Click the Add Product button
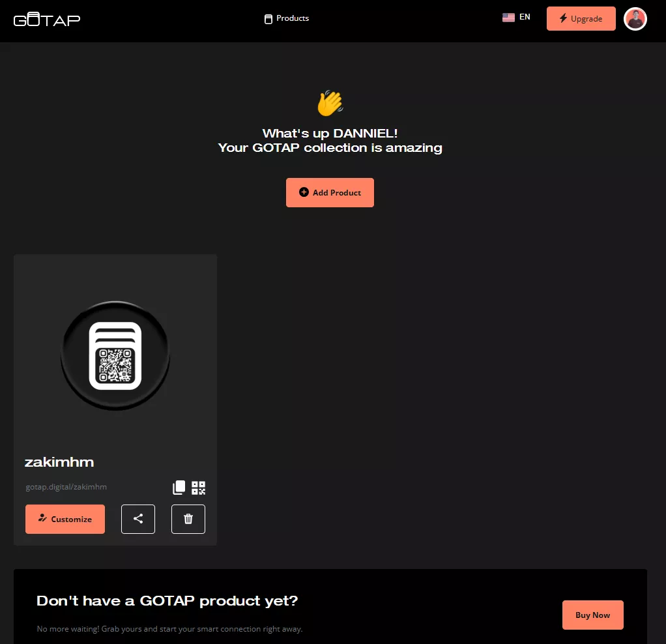Image resolution: width=666 pixels, height=644 pixels. point(330,192)
